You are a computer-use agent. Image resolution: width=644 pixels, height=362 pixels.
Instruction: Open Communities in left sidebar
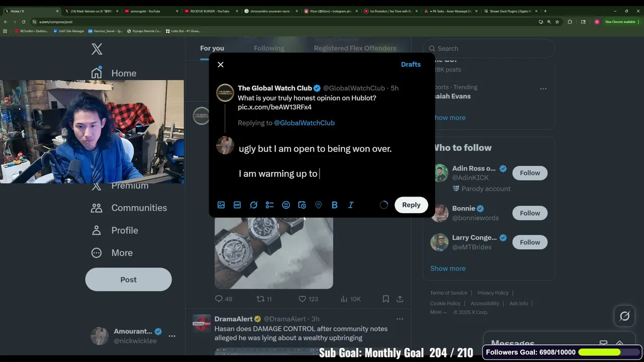tap(129, 208)
